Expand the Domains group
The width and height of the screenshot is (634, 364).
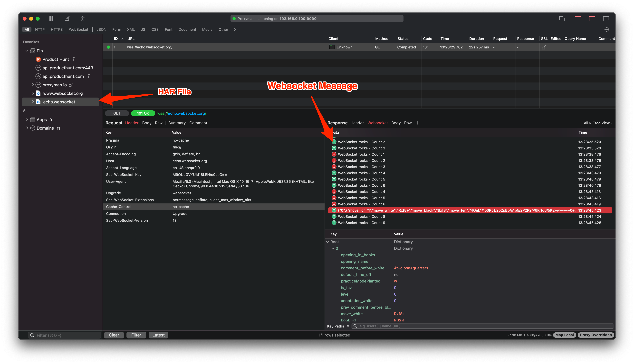coord(27,128)
